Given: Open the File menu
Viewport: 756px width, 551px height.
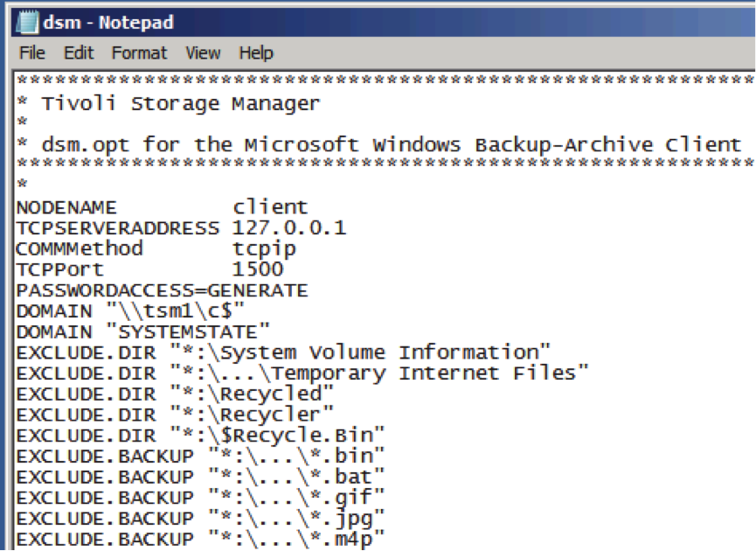Looking at the screenshot, I should click(31, 52).
